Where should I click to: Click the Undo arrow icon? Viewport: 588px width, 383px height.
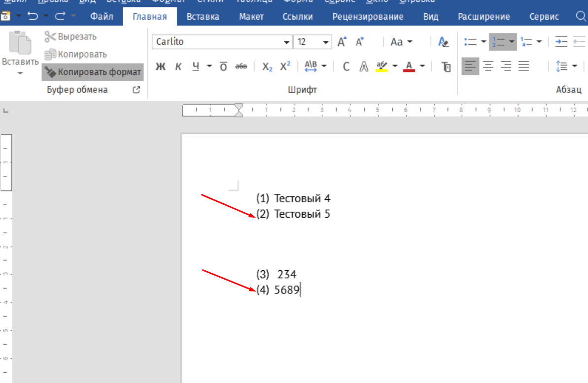(x=33, y=16)
